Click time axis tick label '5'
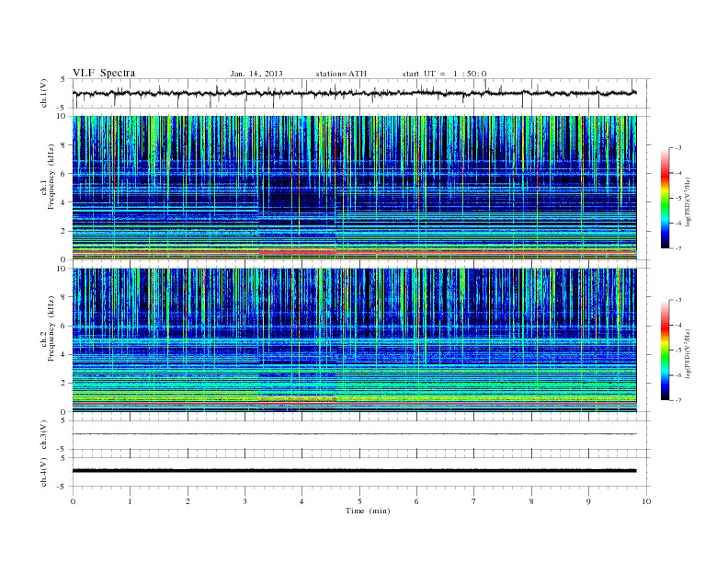The image size is (728, 563). [359, 501]
